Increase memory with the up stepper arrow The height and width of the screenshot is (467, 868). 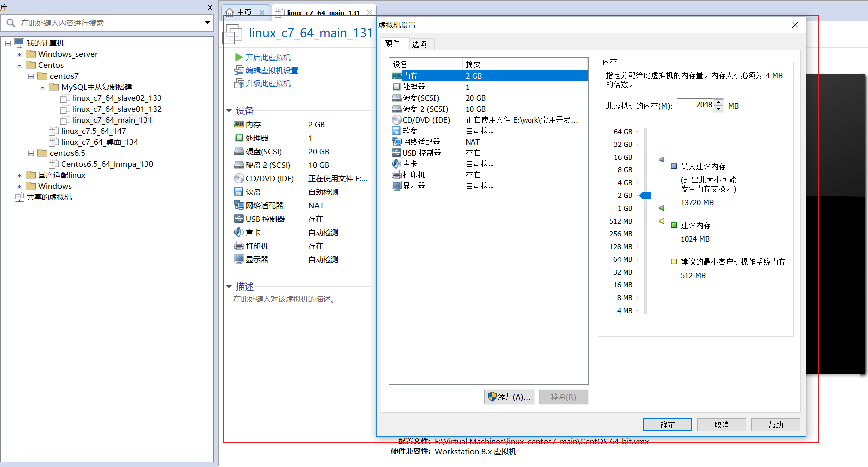[719, 103]
